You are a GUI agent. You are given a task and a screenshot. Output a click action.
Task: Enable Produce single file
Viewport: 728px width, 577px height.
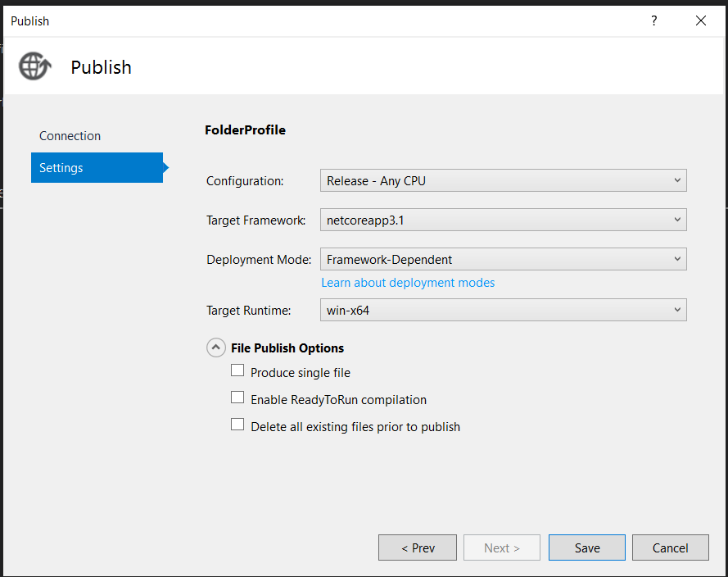(x=237, y=370)
